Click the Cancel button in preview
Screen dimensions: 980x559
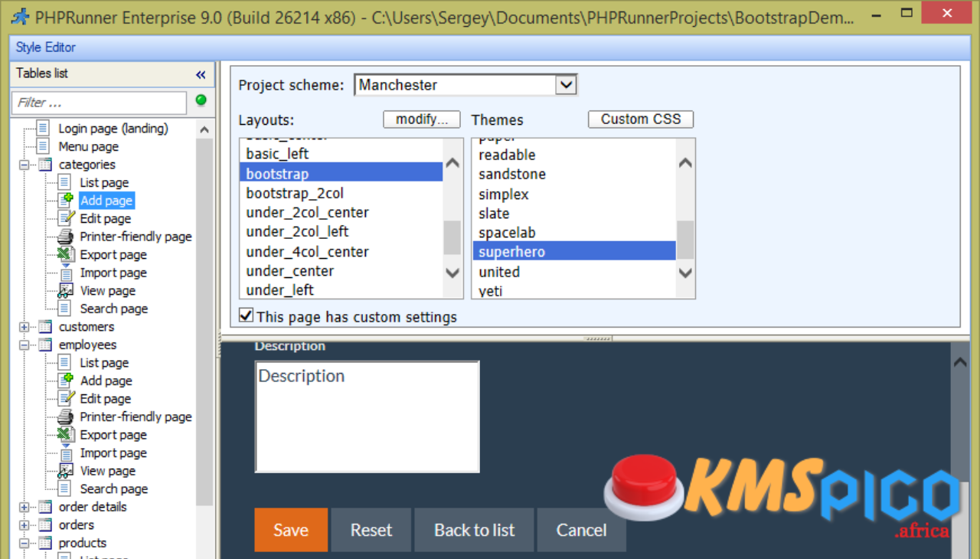tap(582, 530)
